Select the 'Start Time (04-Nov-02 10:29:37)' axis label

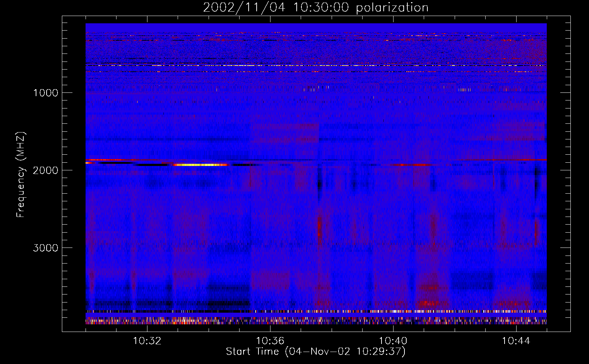pyautogui.click(x=316, y=352)
